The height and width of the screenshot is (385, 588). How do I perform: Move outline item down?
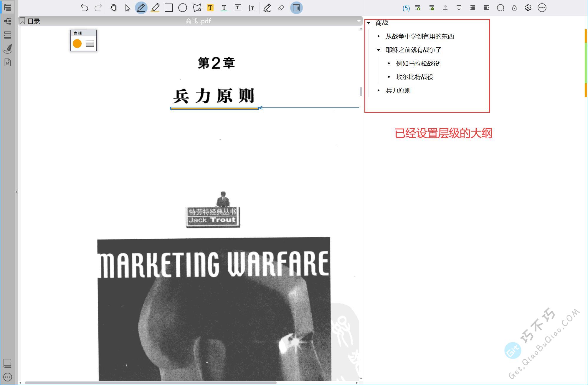coord(459,8)
